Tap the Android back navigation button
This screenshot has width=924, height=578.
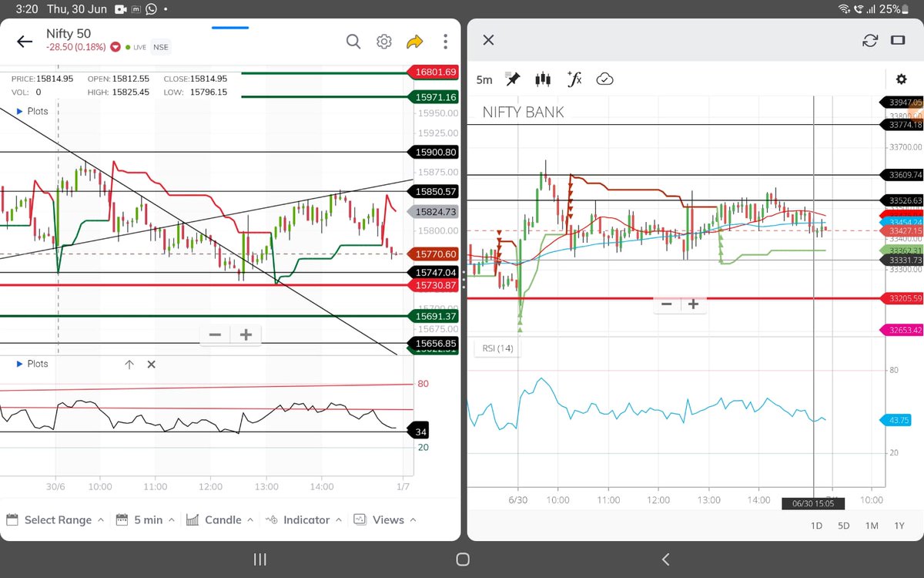tap(666, 559)
